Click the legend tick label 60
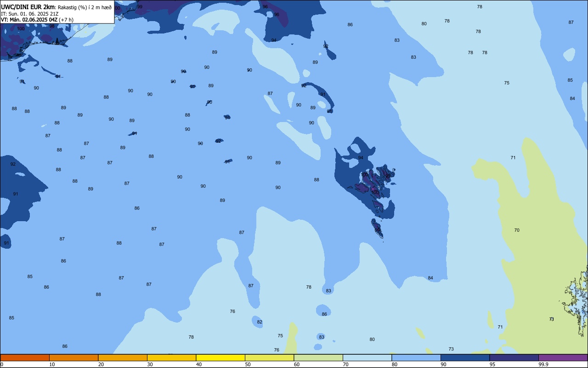Image resolution: width=588 pixels, height=368 pixels. [x=297, y=364]
